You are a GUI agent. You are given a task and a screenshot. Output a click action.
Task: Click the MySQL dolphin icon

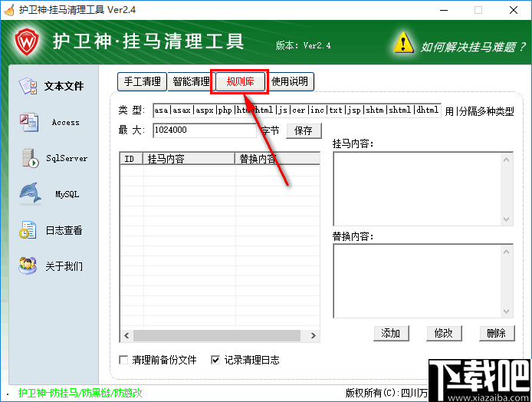30,193
